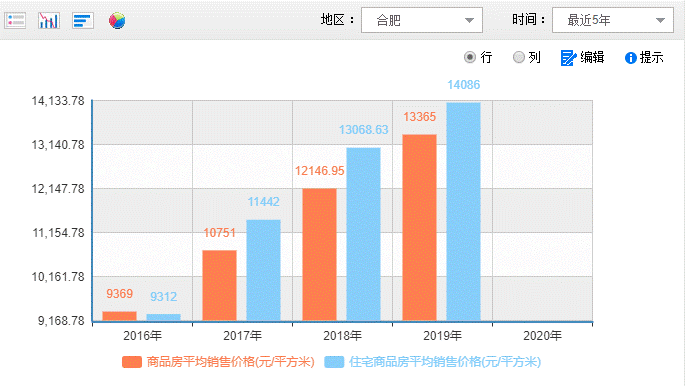Toggle the blue 住宅商品房平均销售价格 legend swatch

[x=334, y=362]
